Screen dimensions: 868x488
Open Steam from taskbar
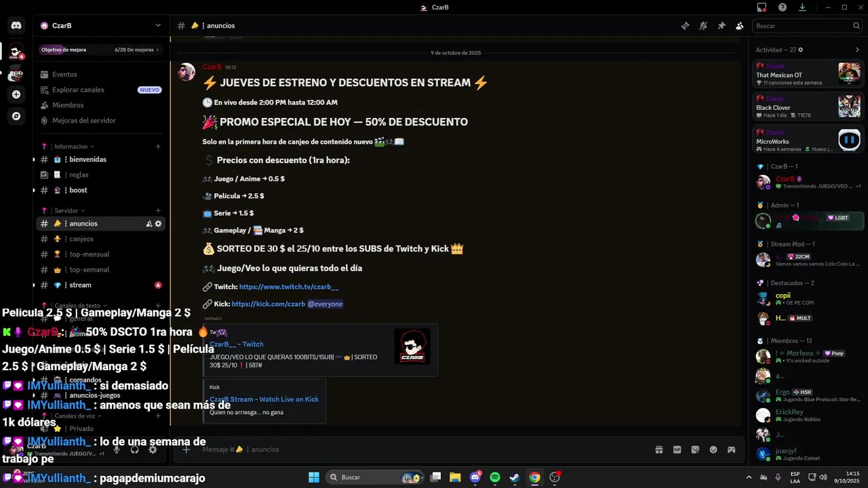[x=515, y=477]
